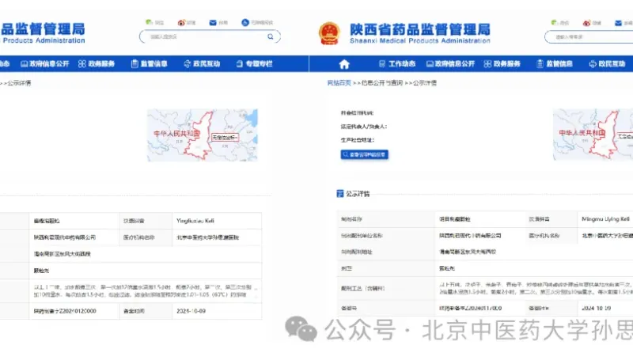
Task: Click the blue 公示详情 section icon on the right page
Action: click(x=340, y=194)
